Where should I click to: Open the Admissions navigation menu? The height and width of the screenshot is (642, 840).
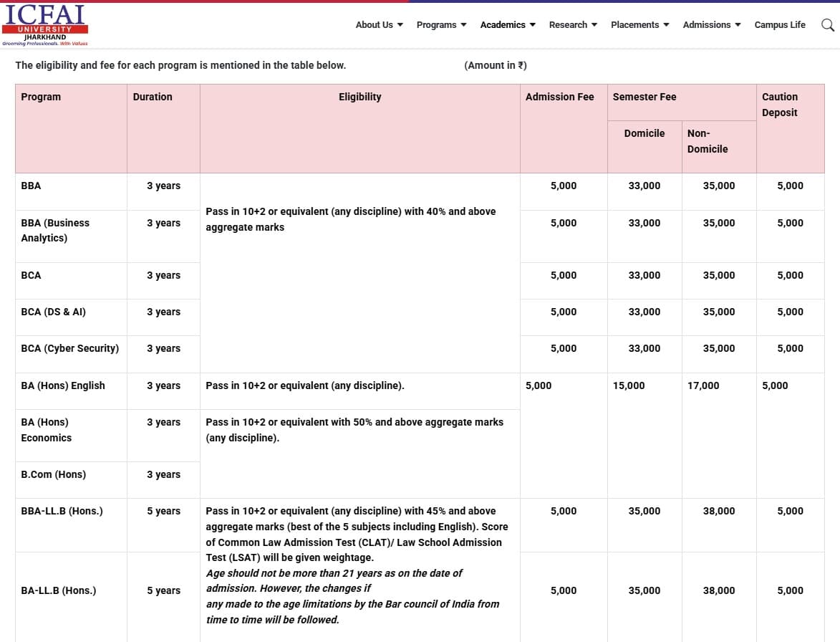pyautogui.click(x=711, y=25)
